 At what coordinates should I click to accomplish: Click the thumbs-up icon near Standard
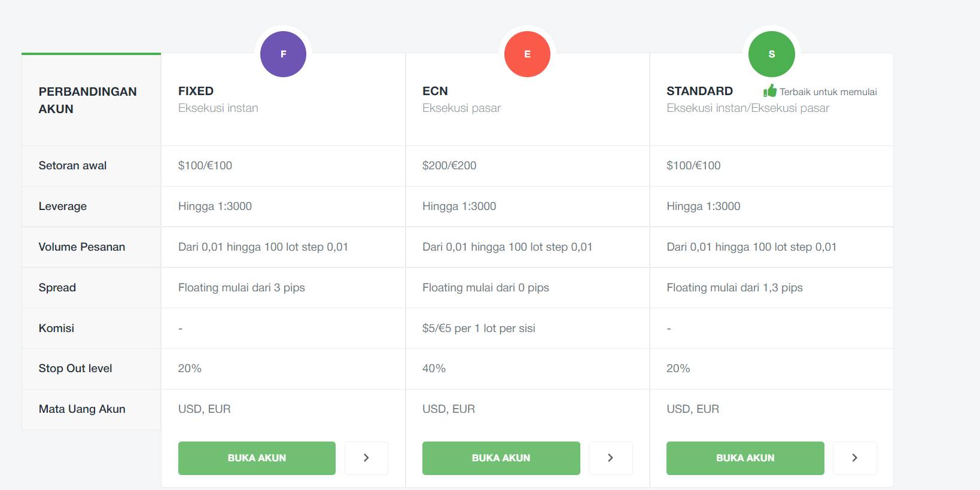point(770,91)
